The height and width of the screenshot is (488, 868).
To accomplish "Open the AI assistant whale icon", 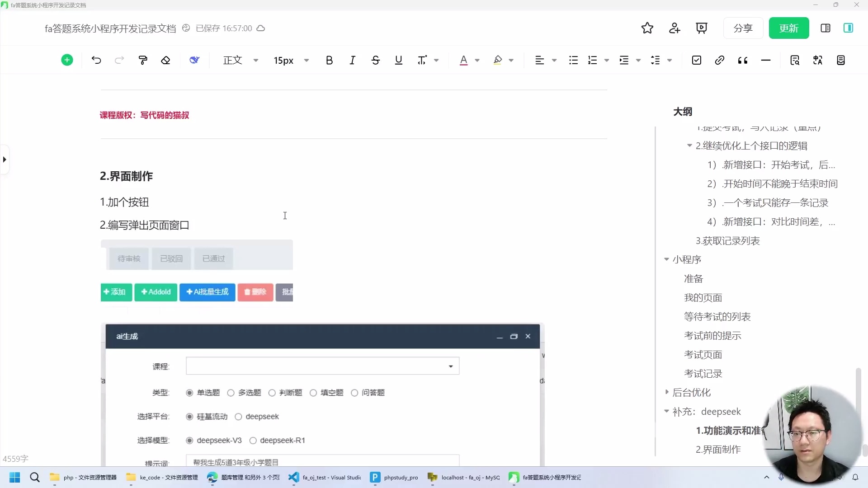I will click(x=194, y=60).
